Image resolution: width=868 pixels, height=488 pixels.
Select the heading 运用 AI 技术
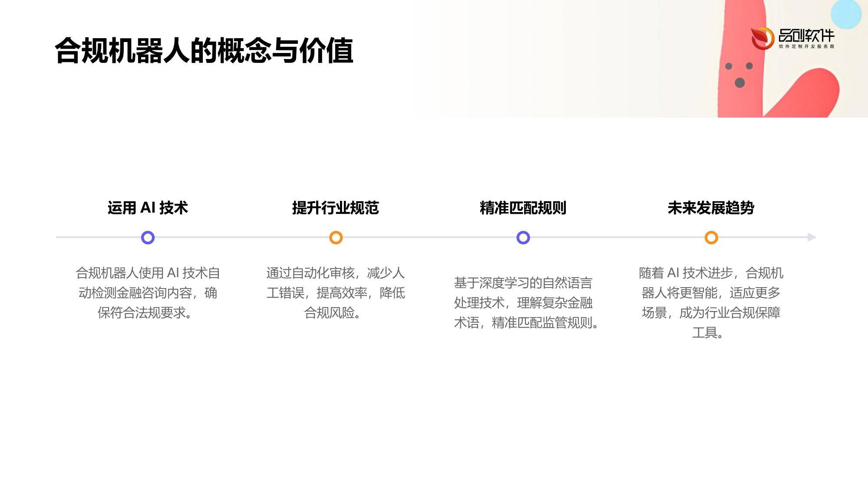(x=148, y=208)
